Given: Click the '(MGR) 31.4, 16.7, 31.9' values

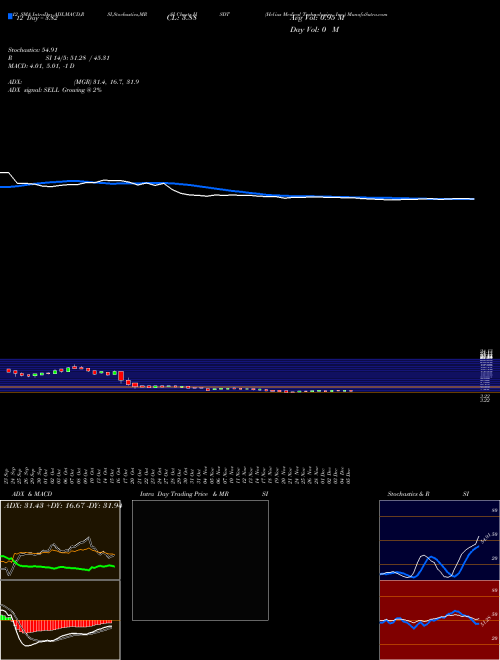Looking at the screenshot, I should click(106, 82).
